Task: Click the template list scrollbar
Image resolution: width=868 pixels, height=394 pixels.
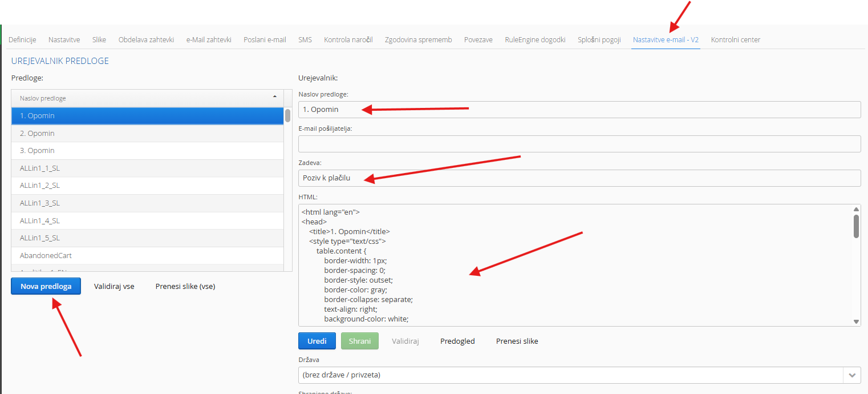Action: pos(288,115)
